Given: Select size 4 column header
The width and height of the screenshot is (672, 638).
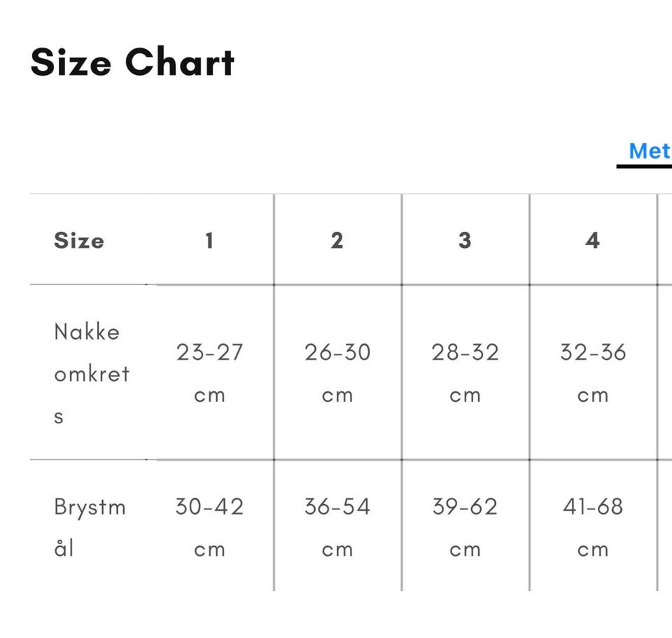Looking at the screenshot, I should pyautogui.click(x=592, y=240).
